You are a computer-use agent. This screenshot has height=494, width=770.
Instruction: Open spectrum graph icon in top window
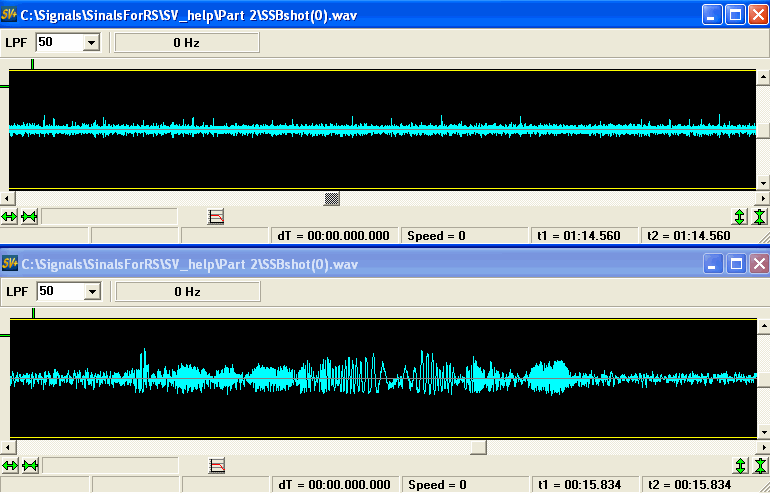point(216,216)
